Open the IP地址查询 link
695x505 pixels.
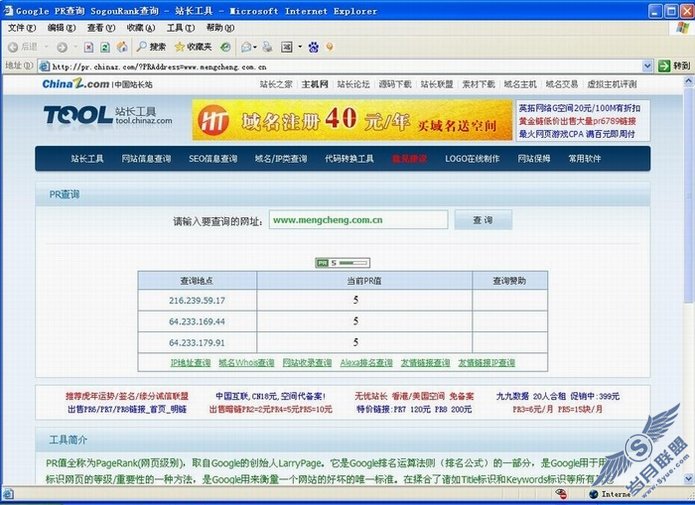click(x=191, y=362)
